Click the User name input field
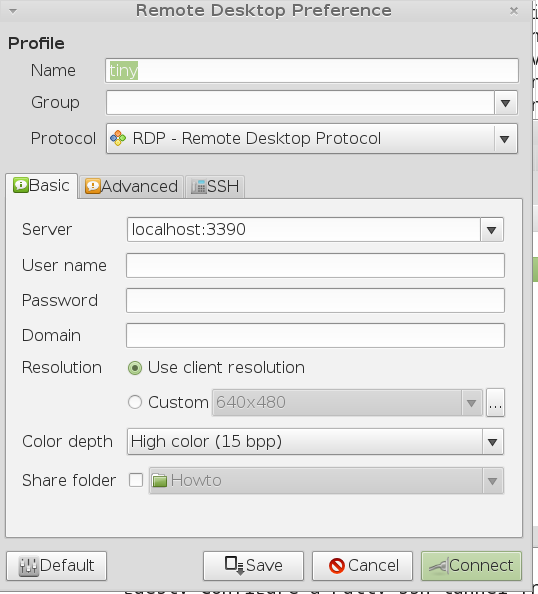This screenshot has width=538, height=594. pyautogui.click(x=315, y=266)
